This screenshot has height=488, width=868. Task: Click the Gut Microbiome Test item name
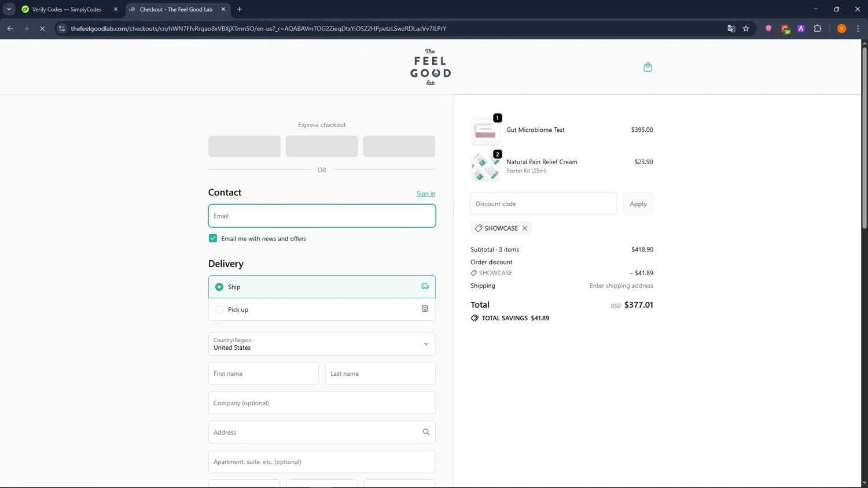535,130
